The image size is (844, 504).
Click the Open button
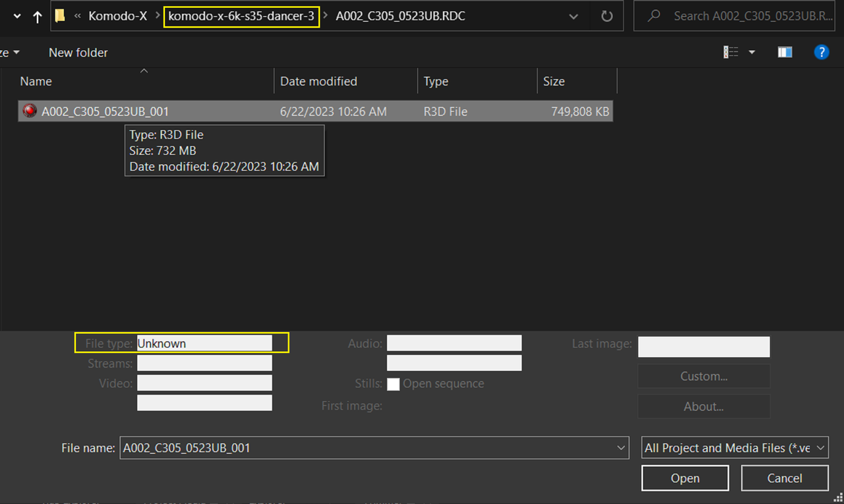coord(685,478)
